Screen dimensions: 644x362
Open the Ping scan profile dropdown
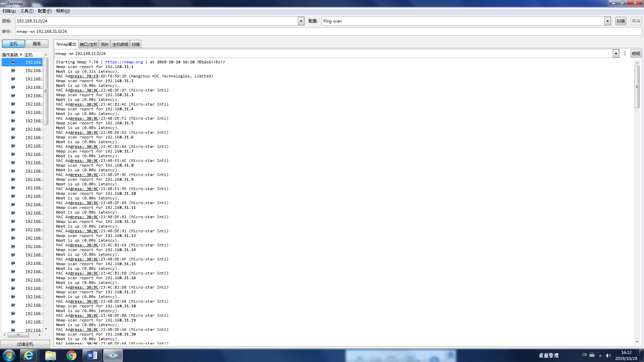[607, 21]
